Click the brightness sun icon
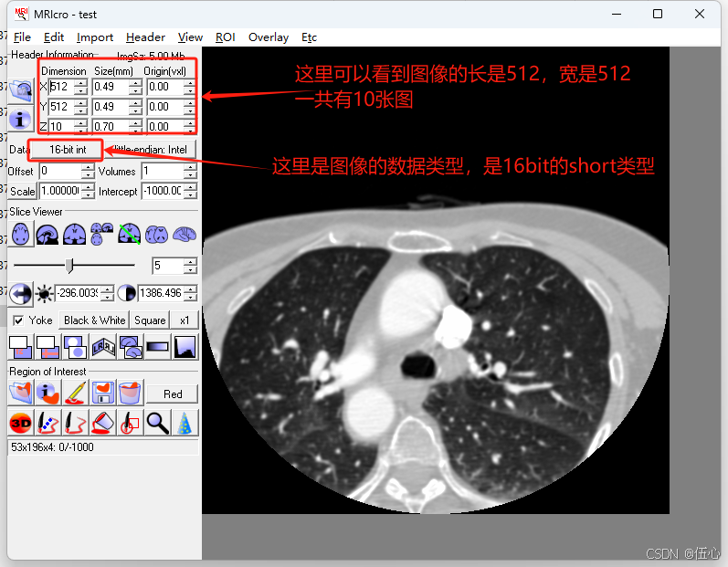 45,294
